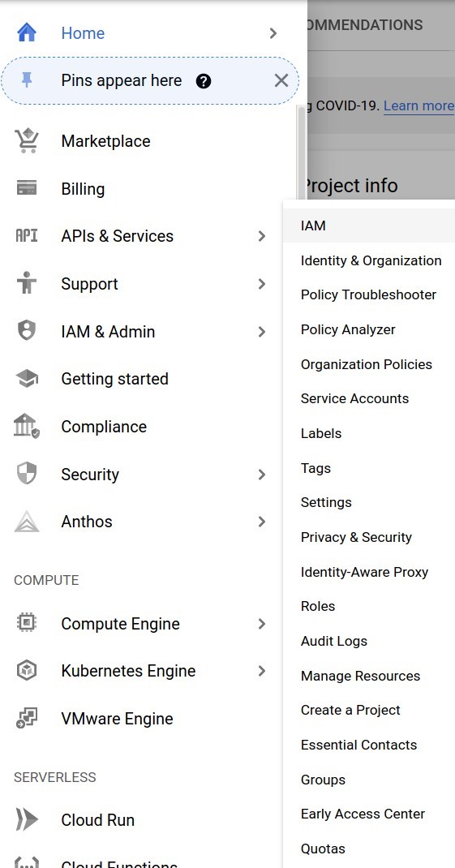This screenshot has height=868, width=455.
Task: Follow the Learn more link
Action: pyautogui.click(x=419, y=105)
